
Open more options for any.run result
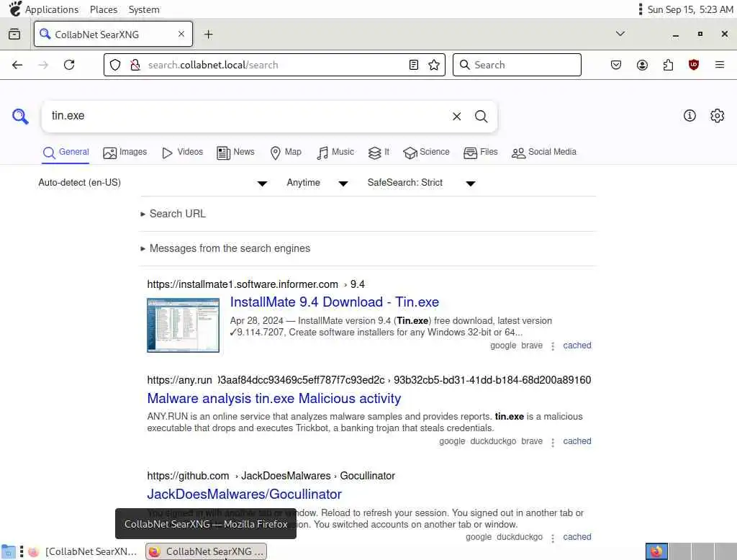click(x=553, y=442)
